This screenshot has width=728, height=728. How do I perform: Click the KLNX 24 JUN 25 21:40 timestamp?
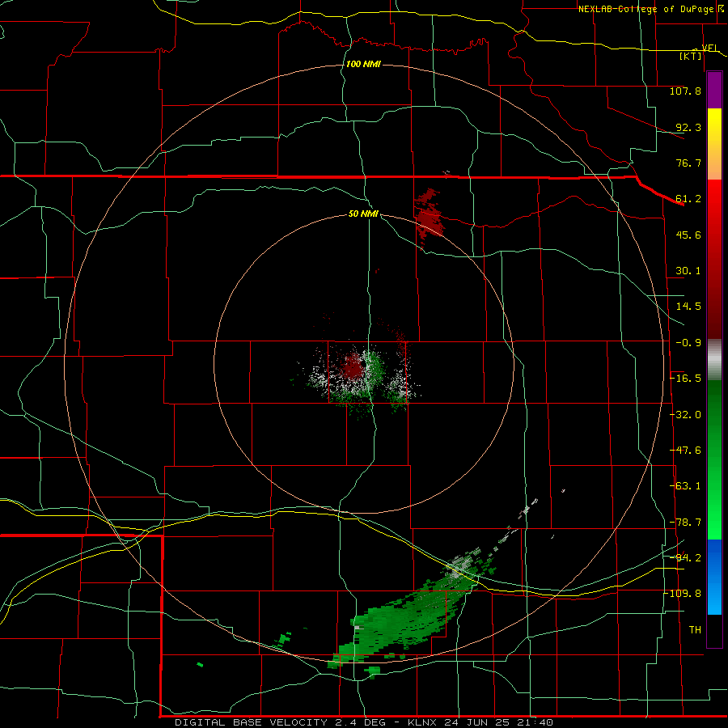click(480, 722)
